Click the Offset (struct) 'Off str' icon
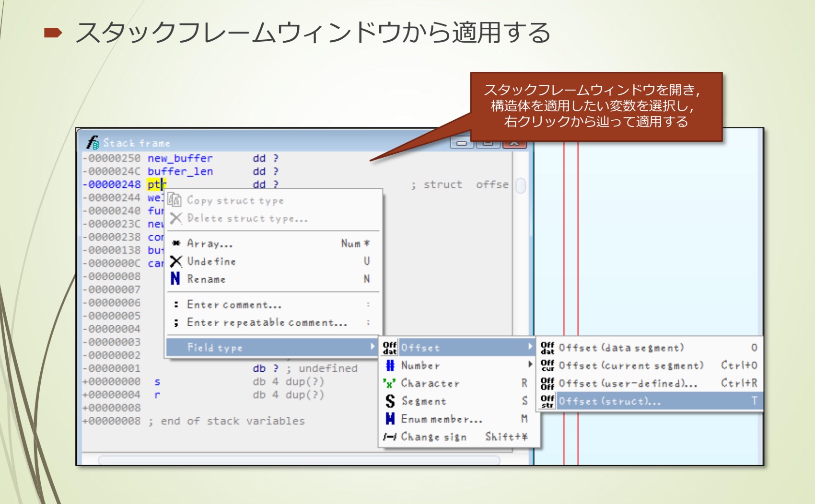This screenshot has height=504, width=815. (547, 401)
